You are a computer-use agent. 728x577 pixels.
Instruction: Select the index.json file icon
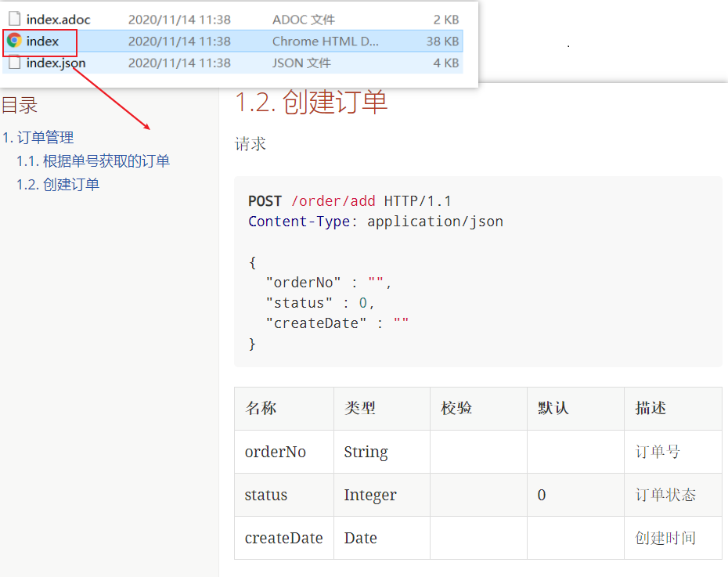[x=15, y=62]
